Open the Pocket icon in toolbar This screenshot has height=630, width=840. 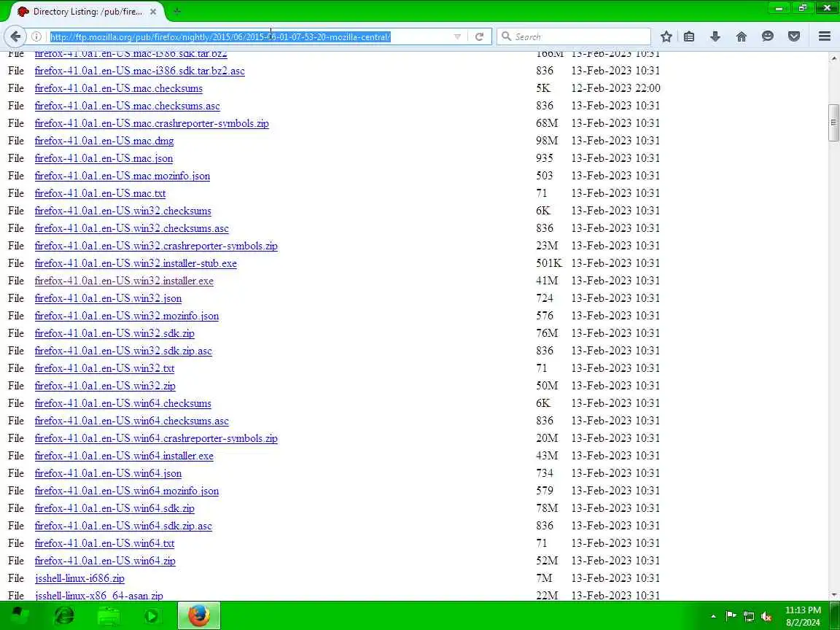794,36
